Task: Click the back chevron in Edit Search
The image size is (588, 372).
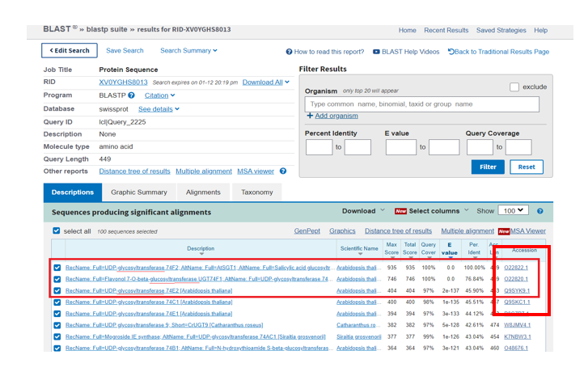Action: point(52,51)
